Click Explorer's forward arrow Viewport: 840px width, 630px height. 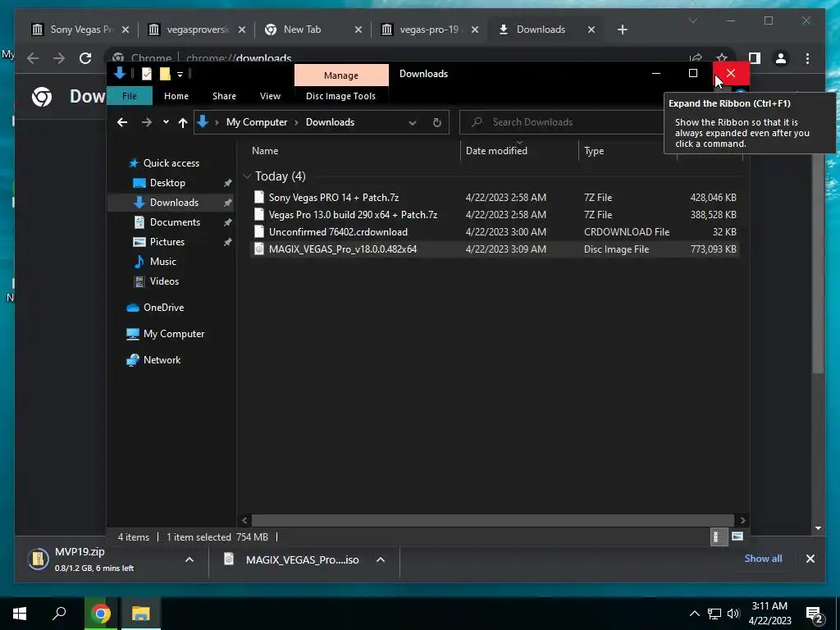tap(146, 122)
